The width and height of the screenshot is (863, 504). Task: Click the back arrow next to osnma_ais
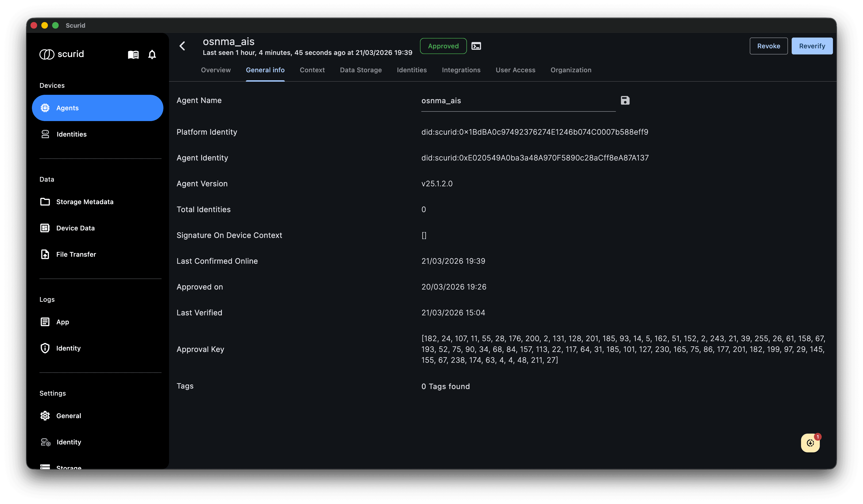click(x=182, y=46)
